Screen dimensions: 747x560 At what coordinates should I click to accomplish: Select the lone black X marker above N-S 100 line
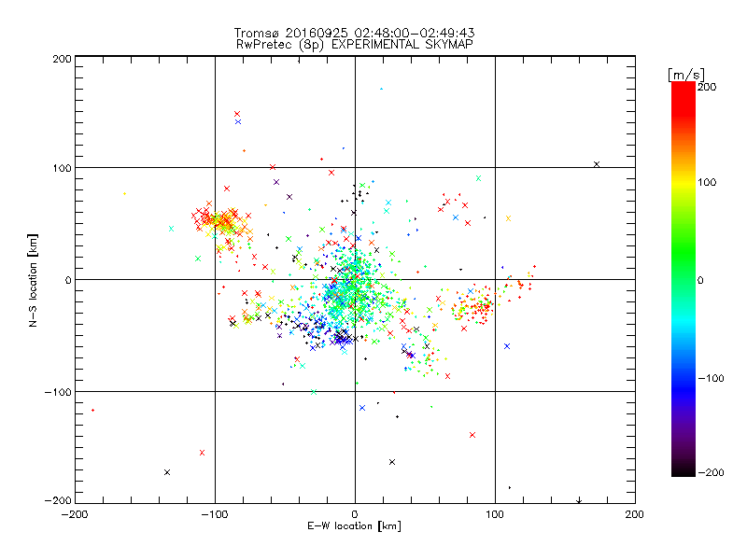[x=597, y=164]
